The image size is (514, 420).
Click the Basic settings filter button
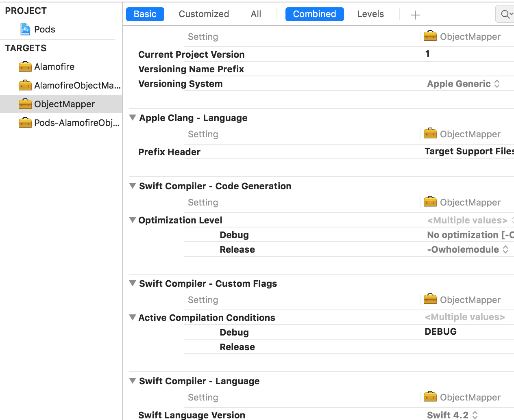pos(145,14)
